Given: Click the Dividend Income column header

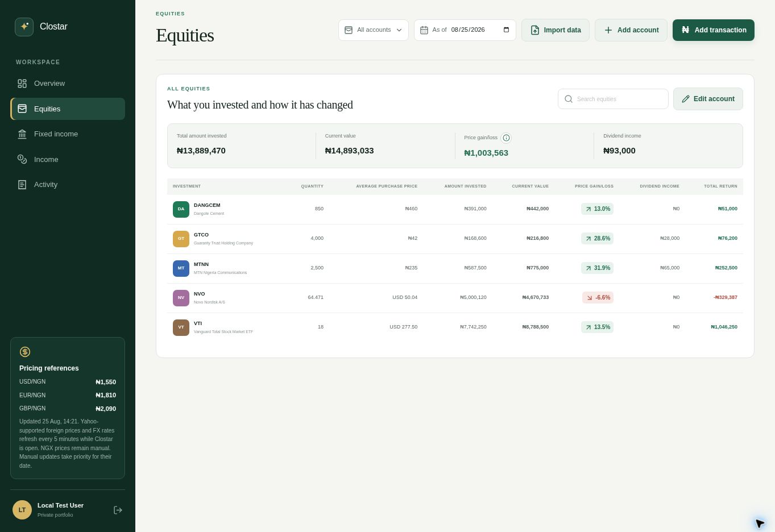Looking at the screenshot, I should (x=660, y=186).
